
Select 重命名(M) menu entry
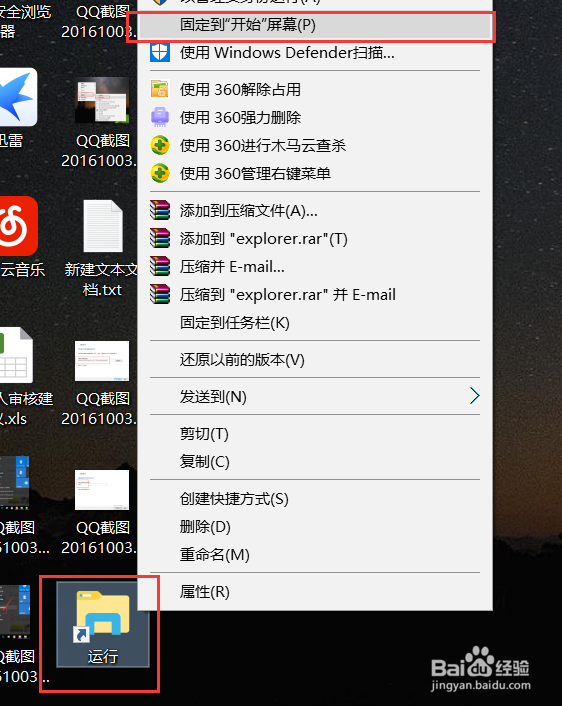click(315, 555)
